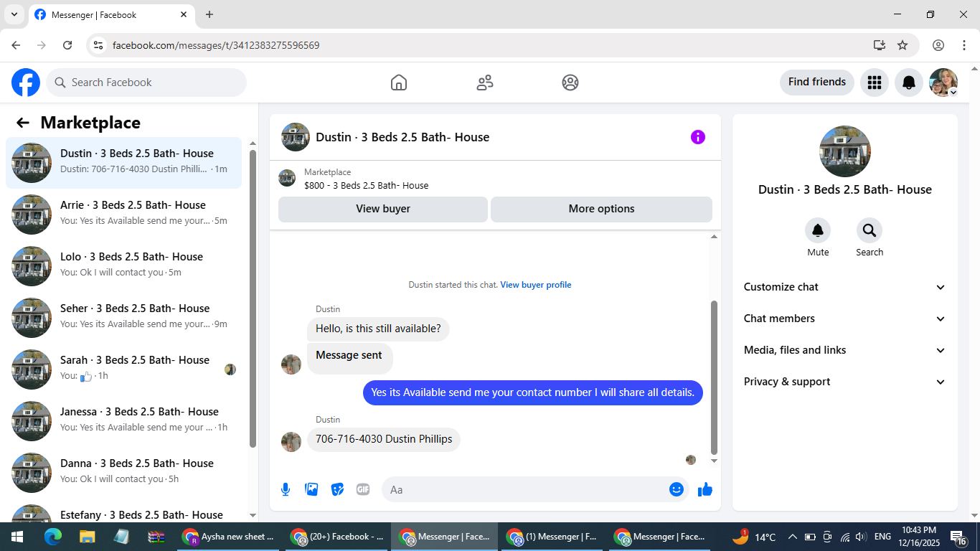Image resolution: width=980 pixels, height=551 pixels.
Task: Open the volume icon in system tray
Action: point(861,537)
